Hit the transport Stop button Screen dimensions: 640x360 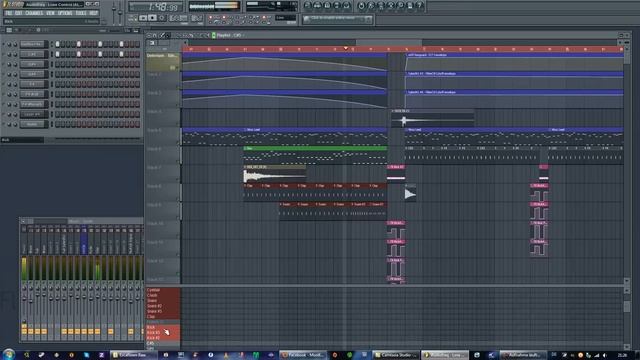(152, 18)
